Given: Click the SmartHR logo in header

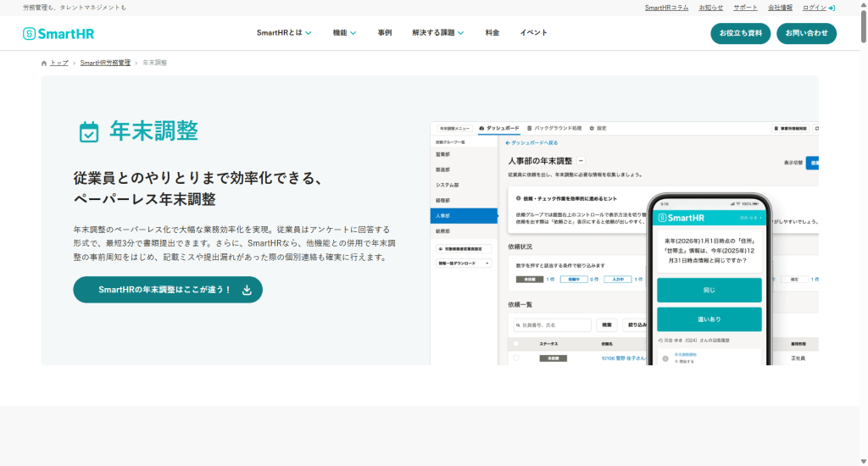Looking at the screenshot, I should click(x=58, y=34).
